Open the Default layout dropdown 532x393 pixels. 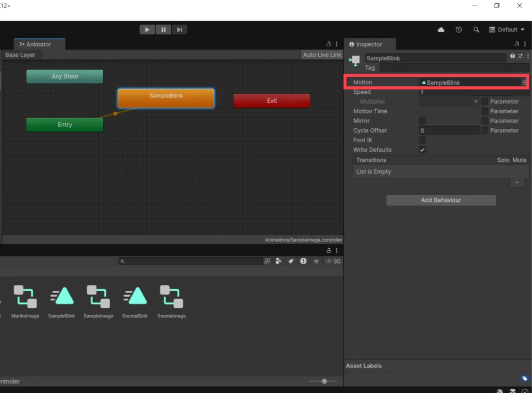pyautogui.click(x=506, y=30)
